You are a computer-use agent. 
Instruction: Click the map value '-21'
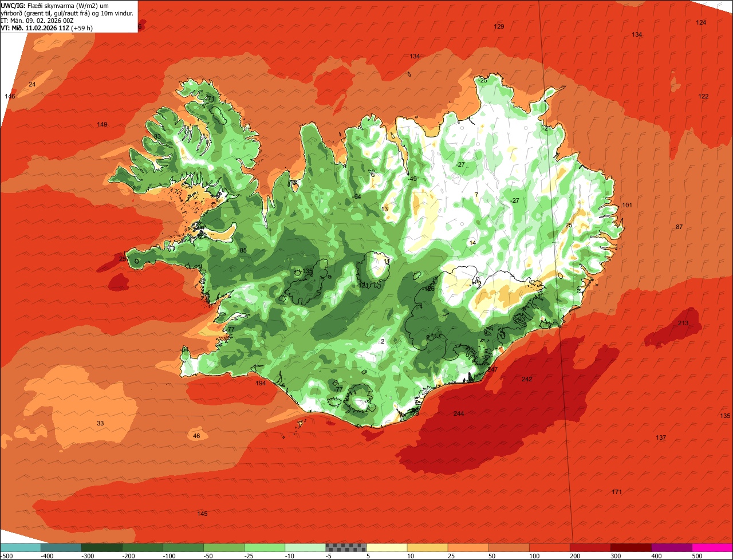tap(547, 128)
